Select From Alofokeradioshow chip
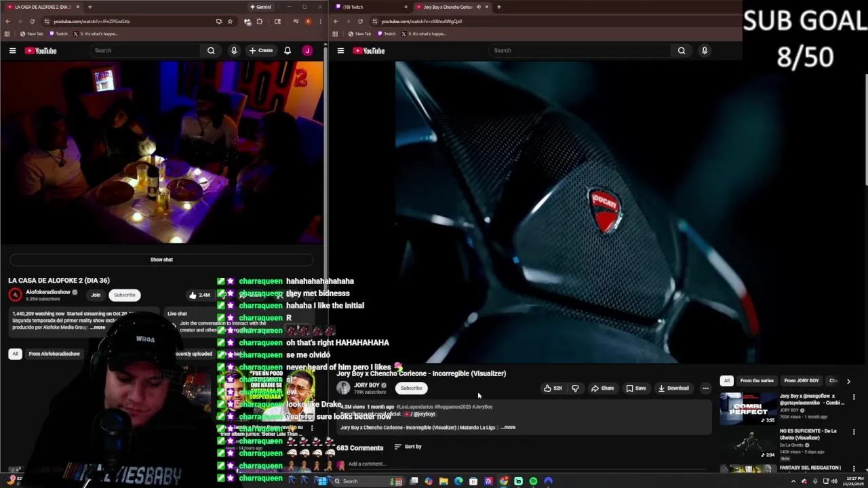868x488 pixels. (x=54, y=354)
